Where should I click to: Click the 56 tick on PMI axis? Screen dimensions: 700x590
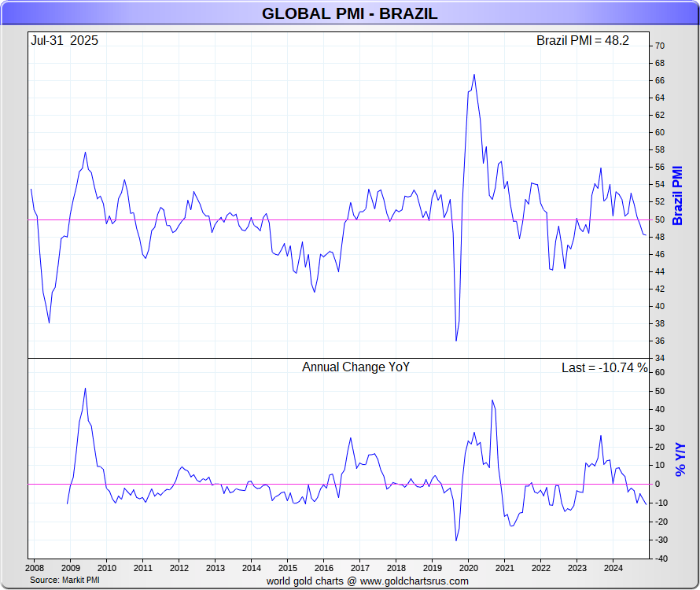660,168
